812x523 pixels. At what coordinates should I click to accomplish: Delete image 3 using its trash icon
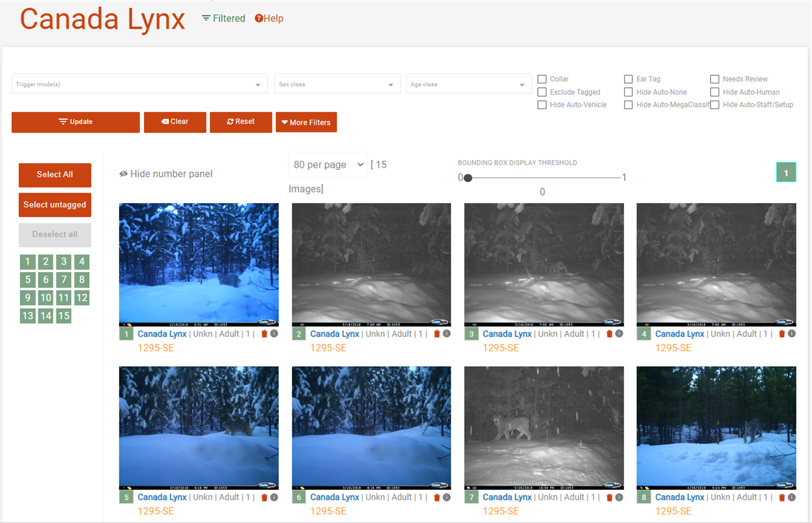click(609, 334)
